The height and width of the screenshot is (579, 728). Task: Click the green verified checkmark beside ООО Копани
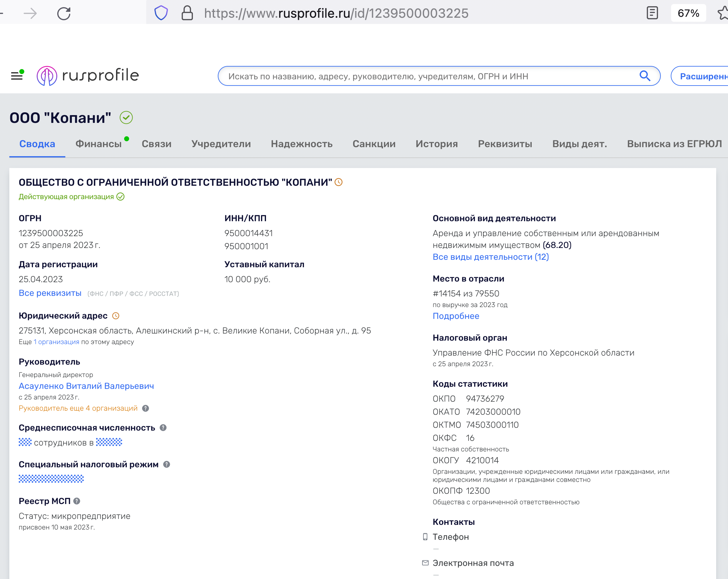(x=126, y=118)
